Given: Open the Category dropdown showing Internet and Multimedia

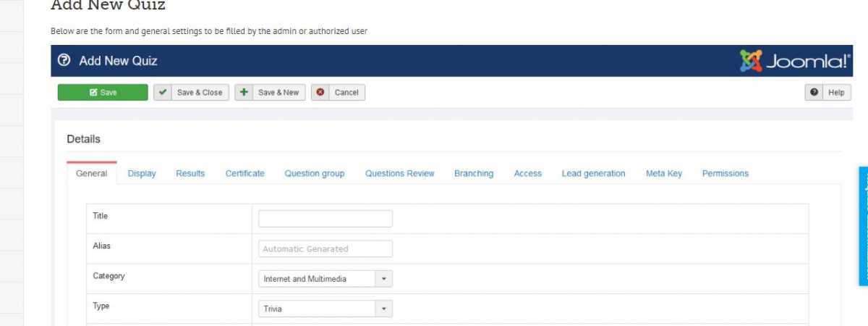Looking at the screenshot, I should (325, 279).
